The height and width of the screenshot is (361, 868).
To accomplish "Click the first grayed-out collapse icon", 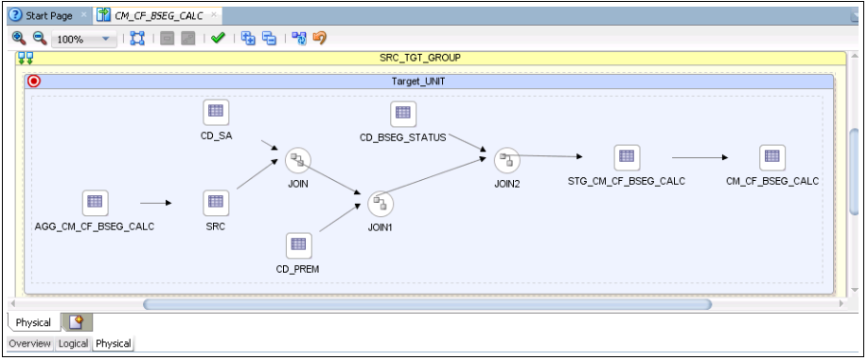I will click(167, 38).
